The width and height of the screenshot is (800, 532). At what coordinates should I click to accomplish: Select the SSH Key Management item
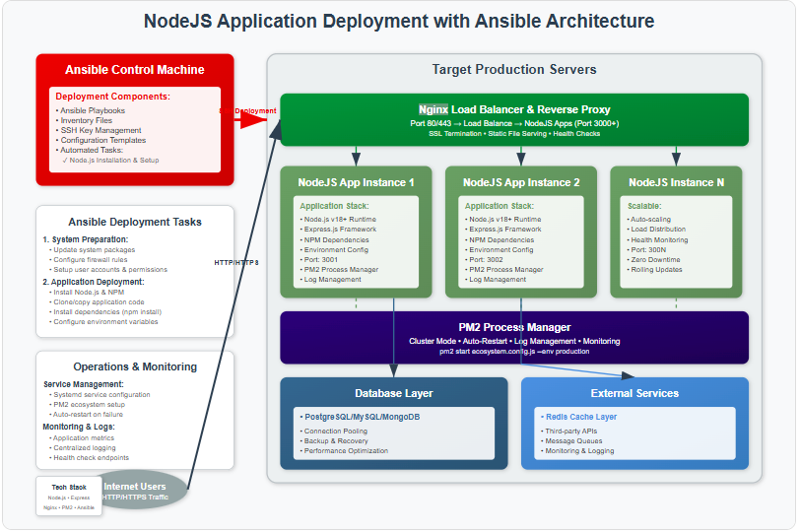point(101,130)
